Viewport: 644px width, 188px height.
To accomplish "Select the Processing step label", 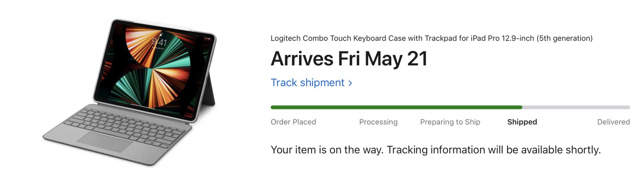I will tap(378, 122).
